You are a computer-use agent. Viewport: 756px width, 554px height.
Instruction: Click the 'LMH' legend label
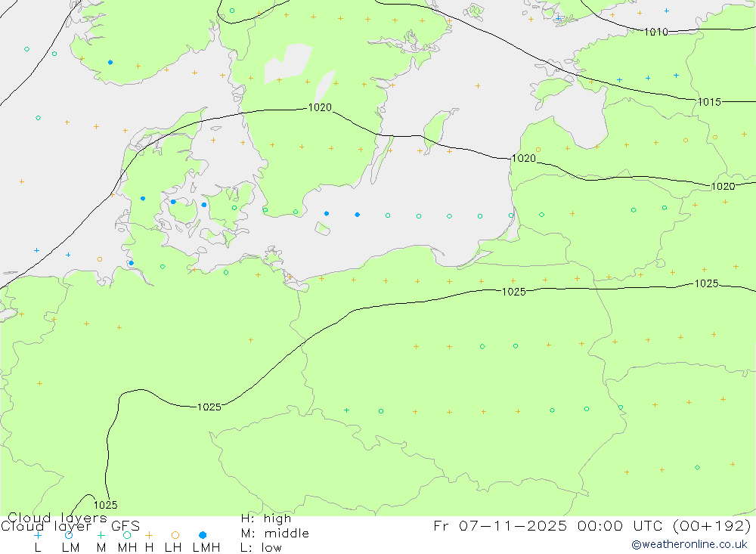(x=206, y=548)
